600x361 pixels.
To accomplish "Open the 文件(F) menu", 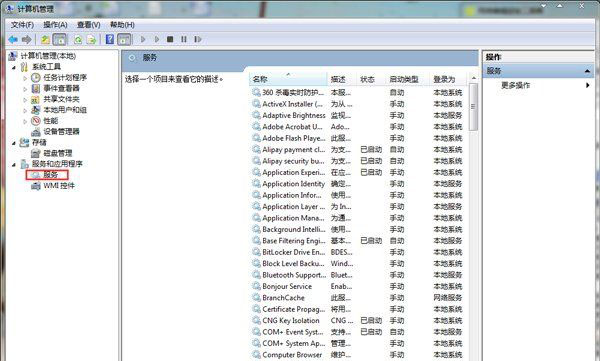I will point(22,25).
